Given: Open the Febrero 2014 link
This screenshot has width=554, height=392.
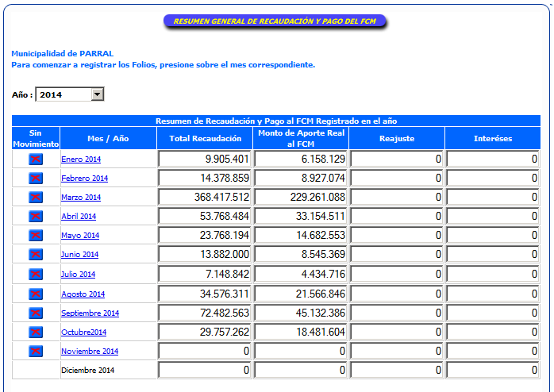Looking at the screenshot, I should pyautogui.click(x=84, y=179).
